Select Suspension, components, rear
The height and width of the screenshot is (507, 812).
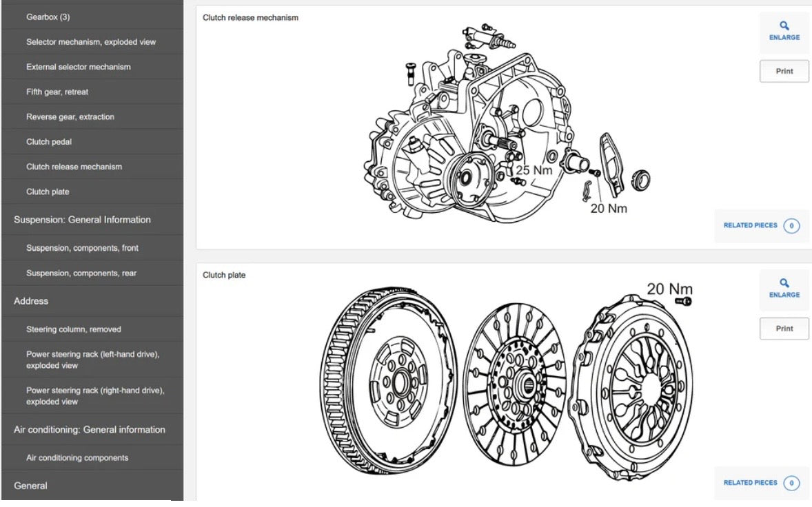pyautogui.click(x=92, y=273)
